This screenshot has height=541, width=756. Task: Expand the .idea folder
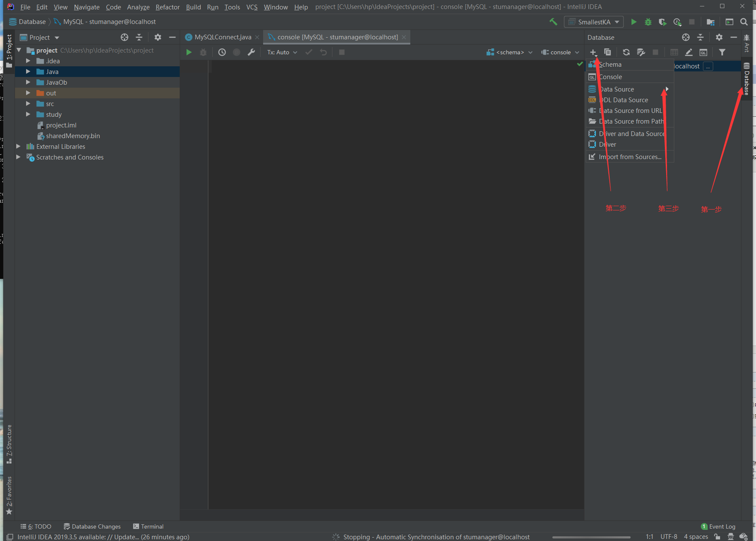click(x=28, y=61)
